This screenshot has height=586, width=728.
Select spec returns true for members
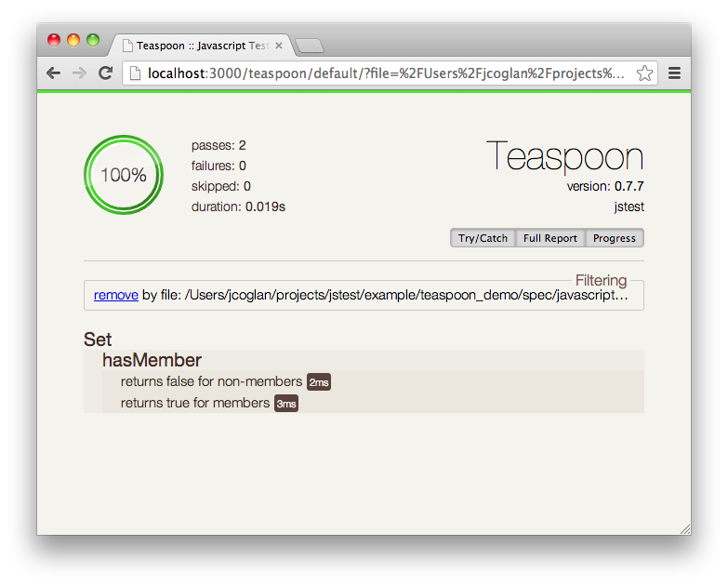tap(195, 403)
